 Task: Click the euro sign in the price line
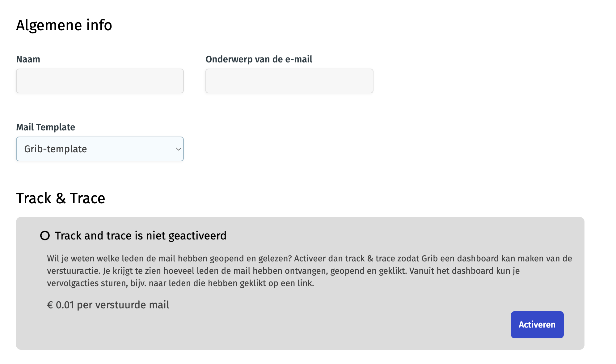(50, 305)
